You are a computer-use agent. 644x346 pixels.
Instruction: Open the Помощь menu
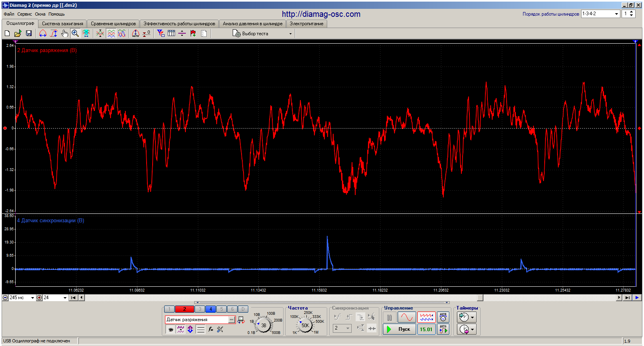56,14
